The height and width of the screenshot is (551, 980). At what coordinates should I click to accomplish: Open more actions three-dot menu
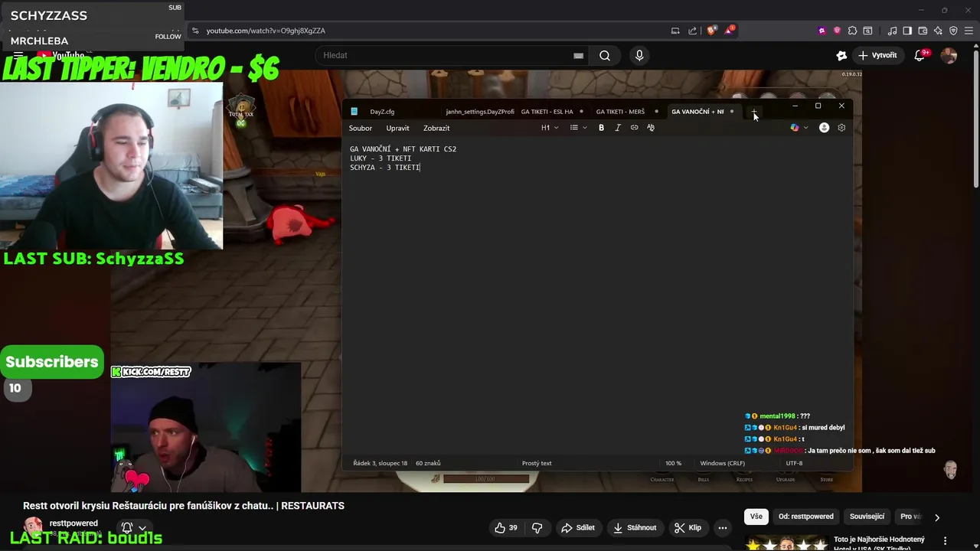click(x=723, y=527)
